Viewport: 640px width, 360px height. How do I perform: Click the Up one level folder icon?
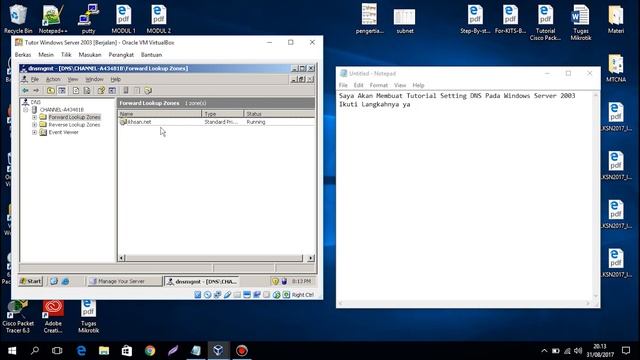(x=51, y=90)
